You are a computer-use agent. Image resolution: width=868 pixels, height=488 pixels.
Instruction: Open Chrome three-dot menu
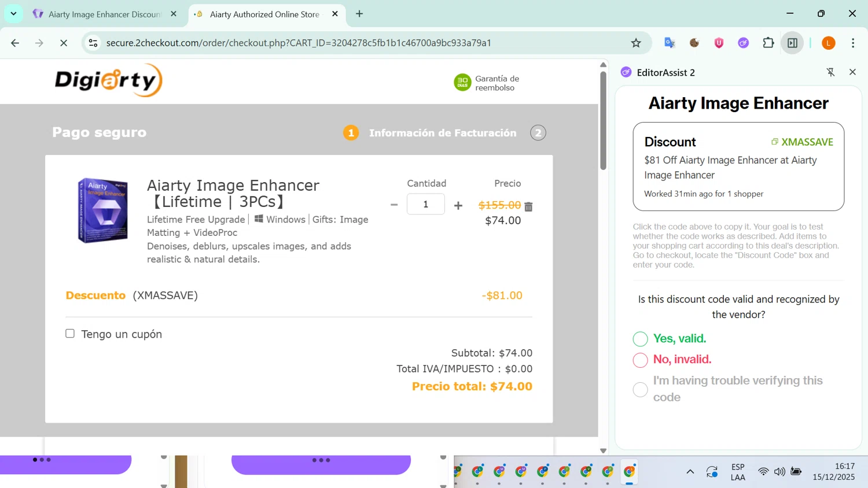pyautogui.click(x=853, y=43)
